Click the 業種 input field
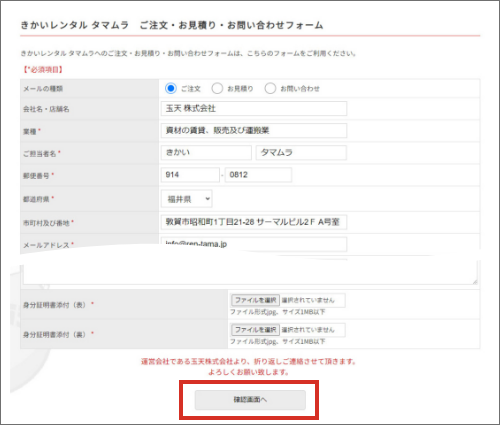Viewport: 500px width, 425px height. pyautogui.click(x=254, y=130)
